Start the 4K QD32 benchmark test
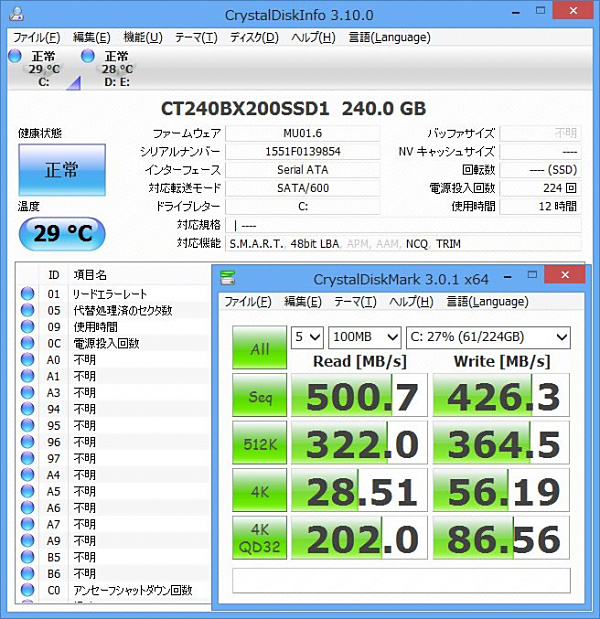This screenshot has width=600, height=619. [259, 538]
